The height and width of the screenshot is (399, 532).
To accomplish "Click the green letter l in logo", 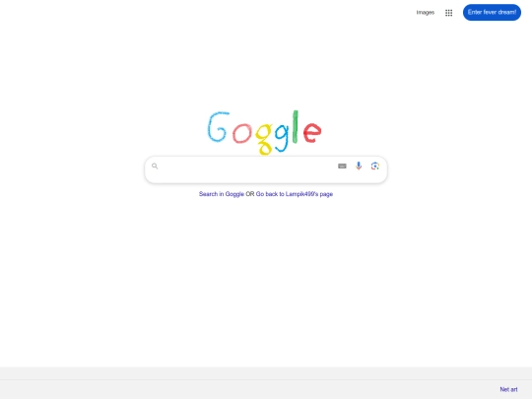I will [296, 126].
